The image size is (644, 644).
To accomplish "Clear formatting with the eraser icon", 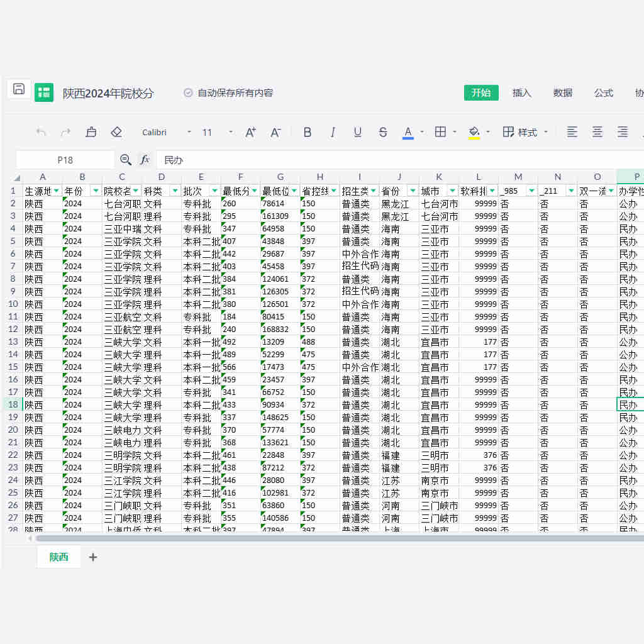I will [x=116, y=132].
